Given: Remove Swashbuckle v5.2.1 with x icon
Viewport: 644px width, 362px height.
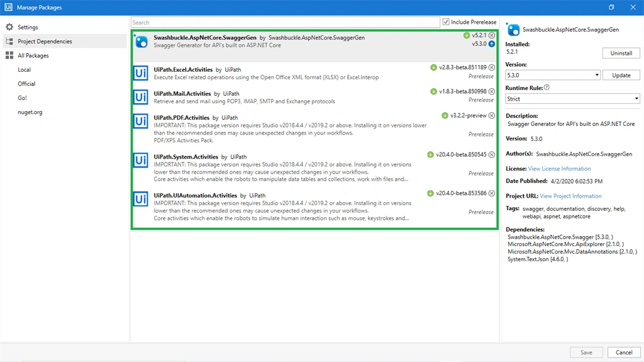Looking at the screenshot, I should coord(492,35).
